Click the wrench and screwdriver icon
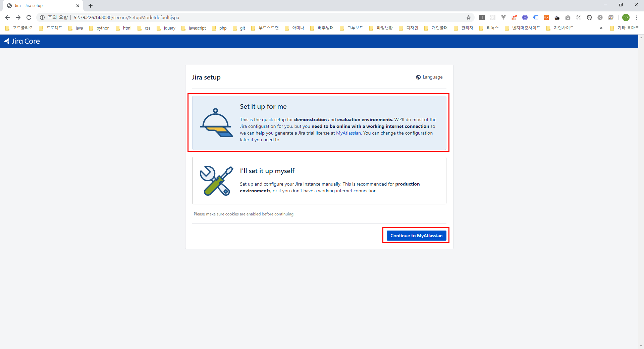This screenshot has width=644, height=349. click(x=216, y=181)
